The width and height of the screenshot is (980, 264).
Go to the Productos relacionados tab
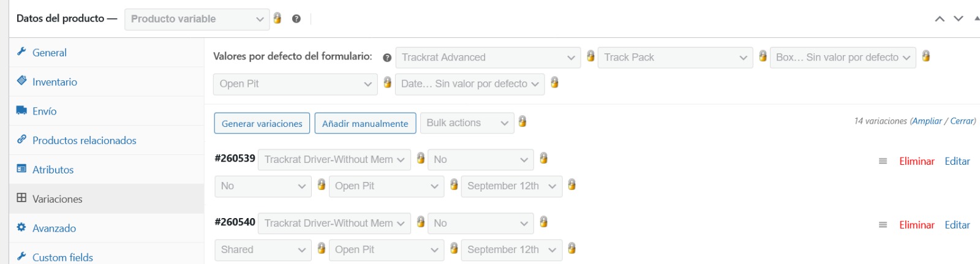tap(84, 140)
